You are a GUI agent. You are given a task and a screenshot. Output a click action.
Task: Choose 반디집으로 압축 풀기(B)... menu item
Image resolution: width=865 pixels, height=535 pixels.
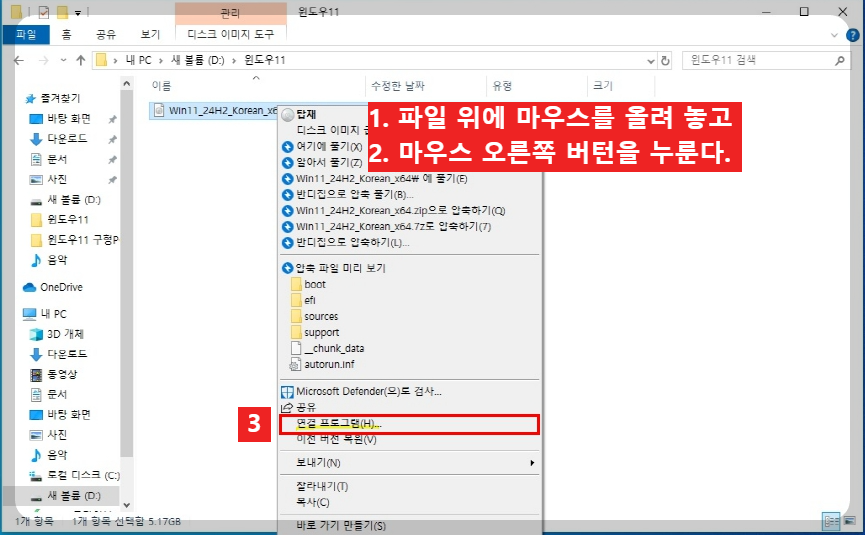point(355,194)
